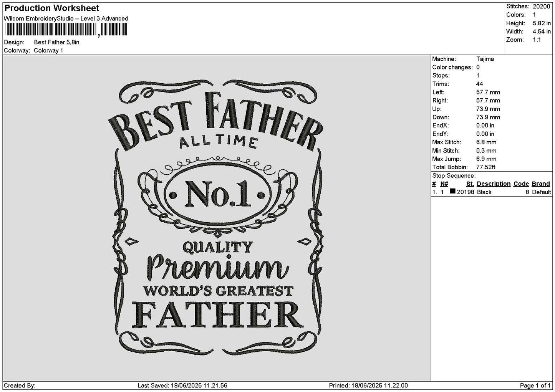Click the Last Saved timestamp
This screenshot has width=555, height=392.
pyautogui.click(x=182, y=385)
